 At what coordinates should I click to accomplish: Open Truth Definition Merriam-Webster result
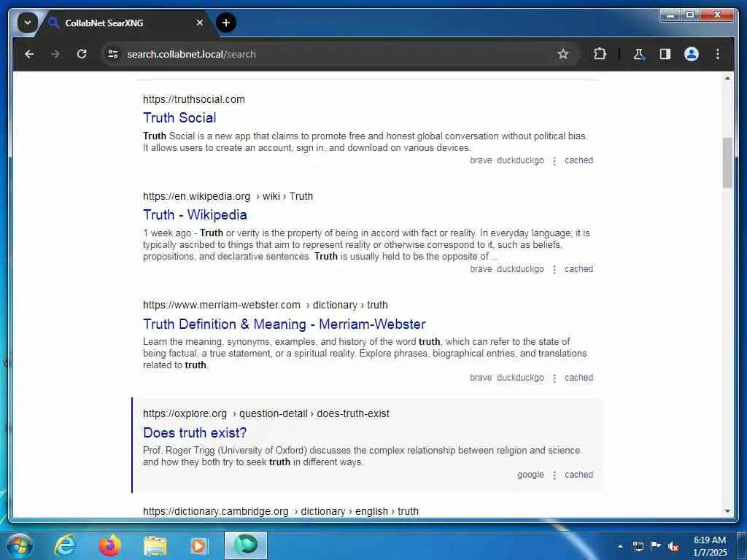(x=285, y=324)
